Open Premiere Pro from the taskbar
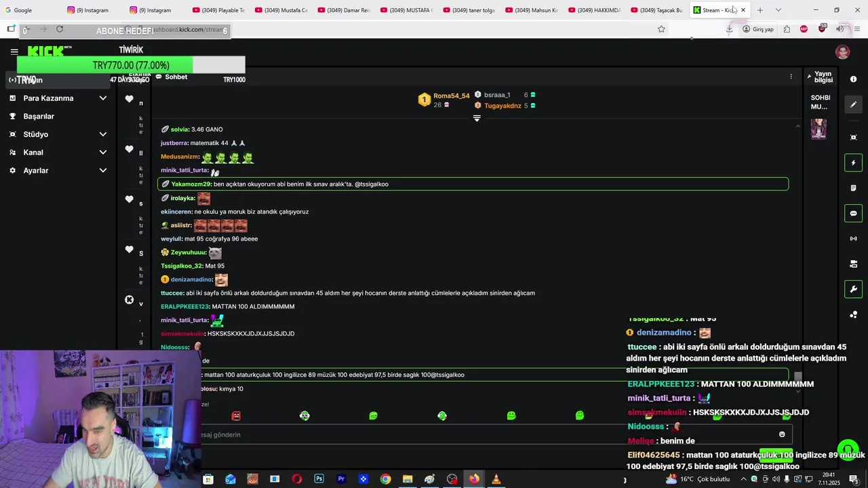Viewport: 868px width, 488px height. tap(341, 479)
